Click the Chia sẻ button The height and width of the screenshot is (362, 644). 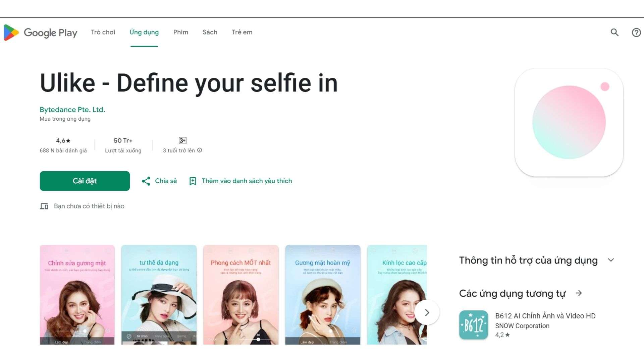coord(159,181)
